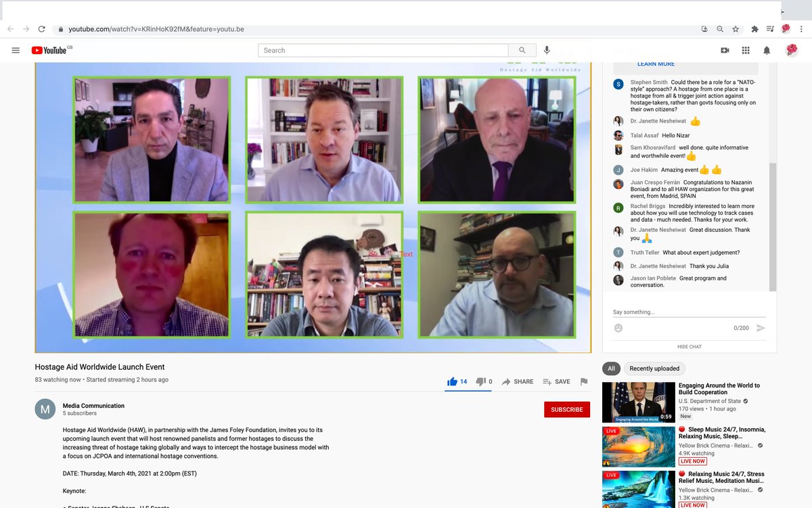Send chat message arrow icon
The width and height of the screenshot is (812, 508).
pos(761,328)
